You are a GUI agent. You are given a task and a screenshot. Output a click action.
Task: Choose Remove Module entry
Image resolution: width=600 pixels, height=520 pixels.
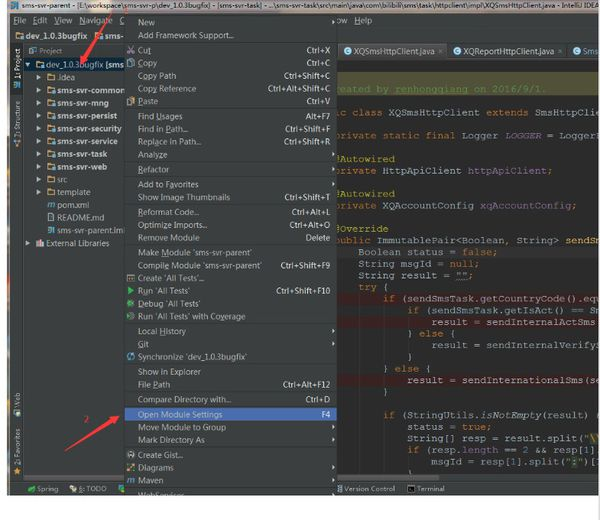click(x=231, y=238)
